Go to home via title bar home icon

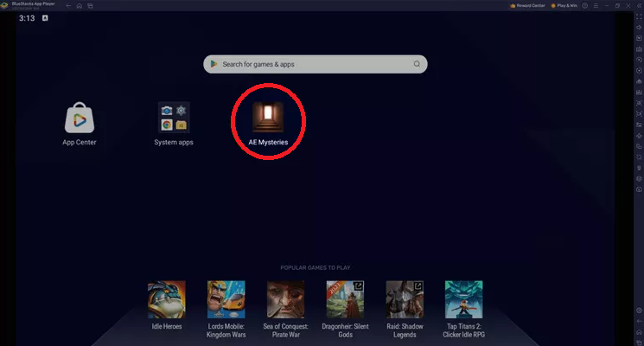coord(80,6)
